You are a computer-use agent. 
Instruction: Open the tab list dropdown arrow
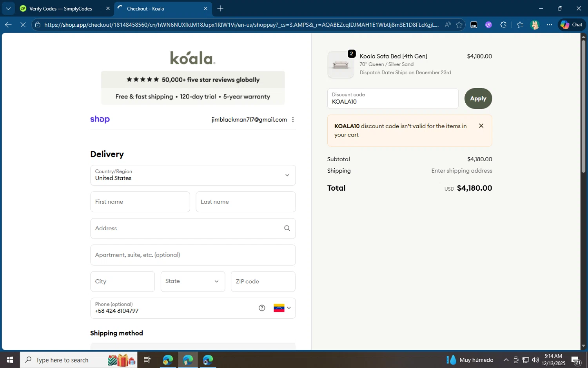click(x=8, y=8)
